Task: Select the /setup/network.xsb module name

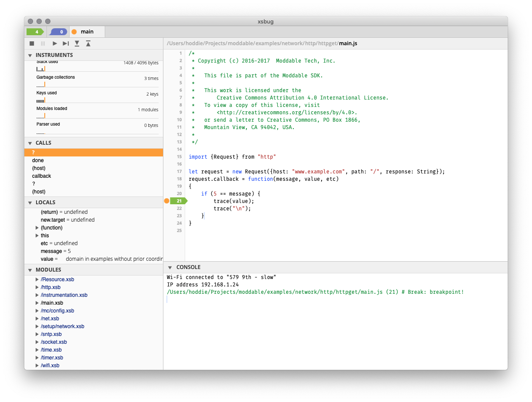Action: pyautogui.click(x=63, y=326)
